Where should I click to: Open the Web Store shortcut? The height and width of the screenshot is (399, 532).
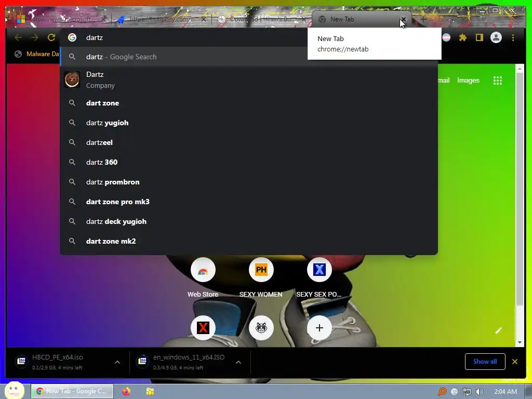coord(203,270)
